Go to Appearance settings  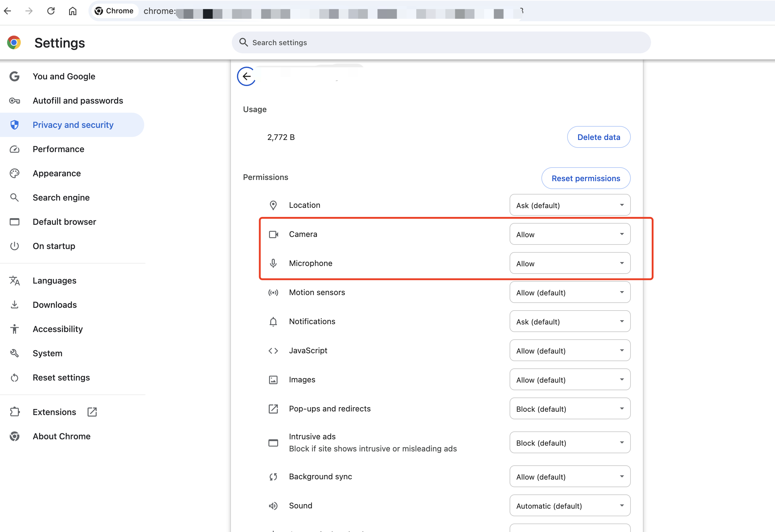pos(57,173)
